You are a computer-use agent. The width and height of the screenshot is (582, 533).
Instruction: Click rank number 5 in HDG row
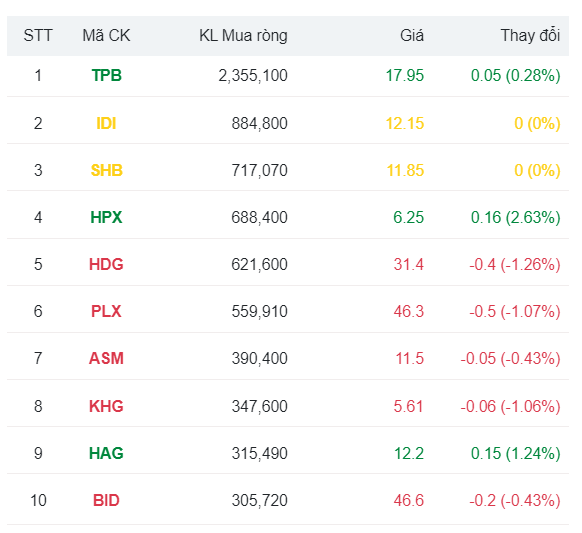coord(38,265)
